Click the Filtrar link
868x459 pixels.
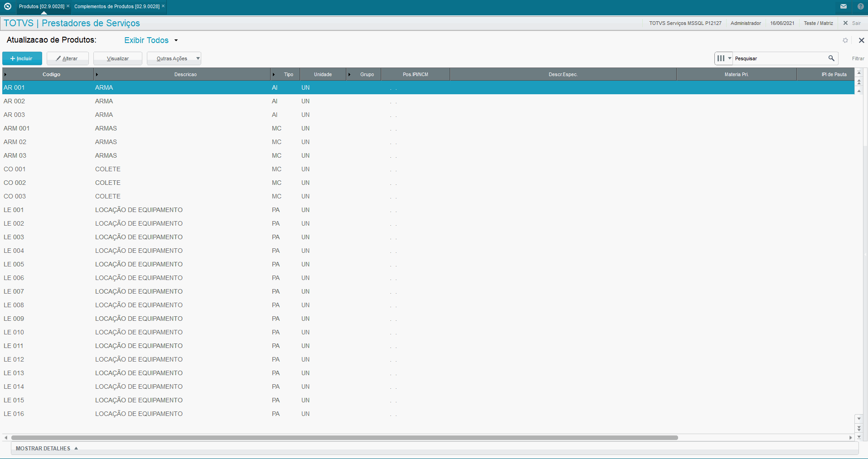(x=858, y=58)
